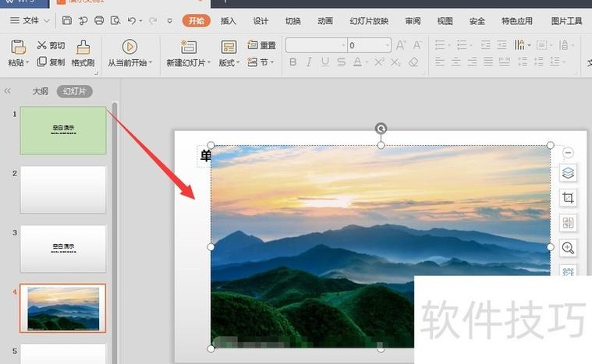This screenshot has width=592, height=364.
Task: Open the 版式 layout dropdown
Action: pos(229,53)
